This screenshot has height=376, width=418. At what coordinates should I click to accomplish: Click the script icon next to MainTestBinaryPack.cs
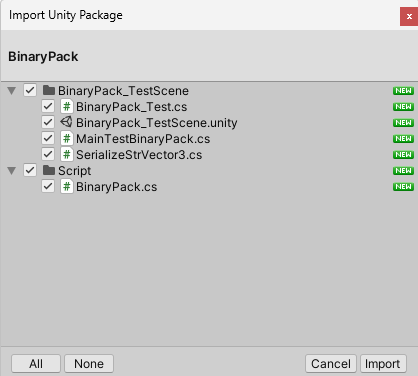tap(67, 138)
